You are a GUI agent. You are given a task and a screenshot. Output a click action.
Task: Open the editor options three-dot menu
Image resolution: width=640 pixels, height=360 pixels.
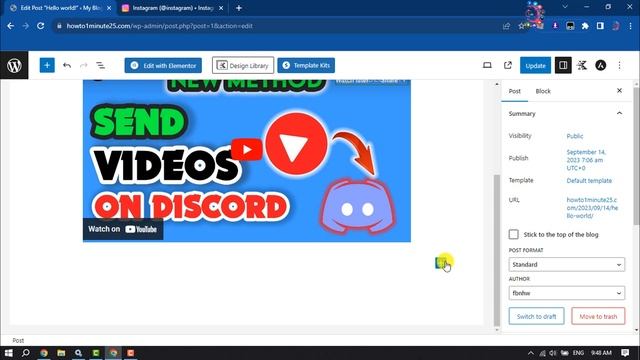click(x=620, y=65)
